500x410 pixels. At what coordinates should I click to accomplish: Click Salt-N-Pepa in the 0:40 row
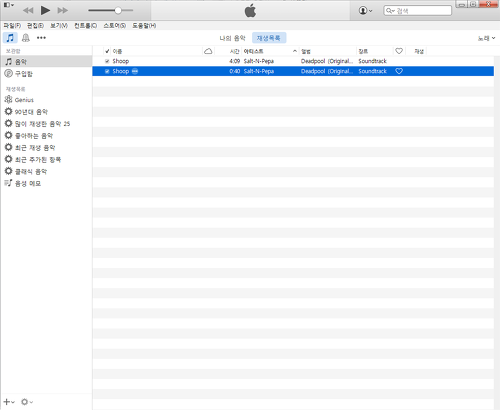(259, 71)
